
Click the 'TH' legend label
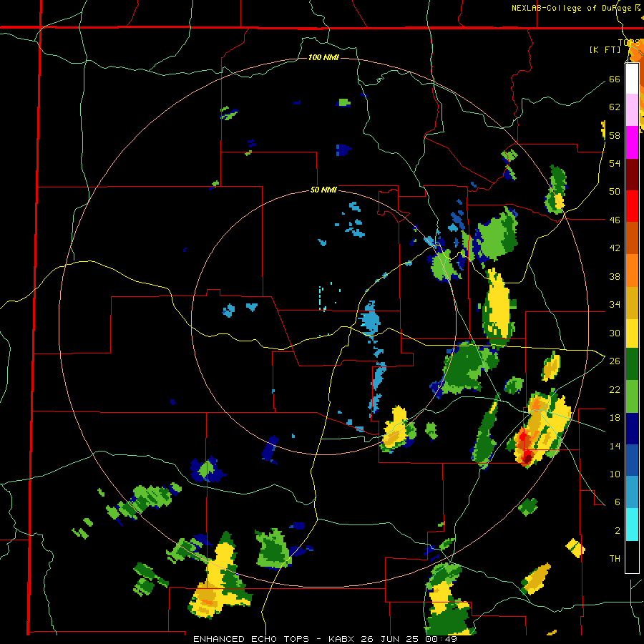(x=615, y=559)
